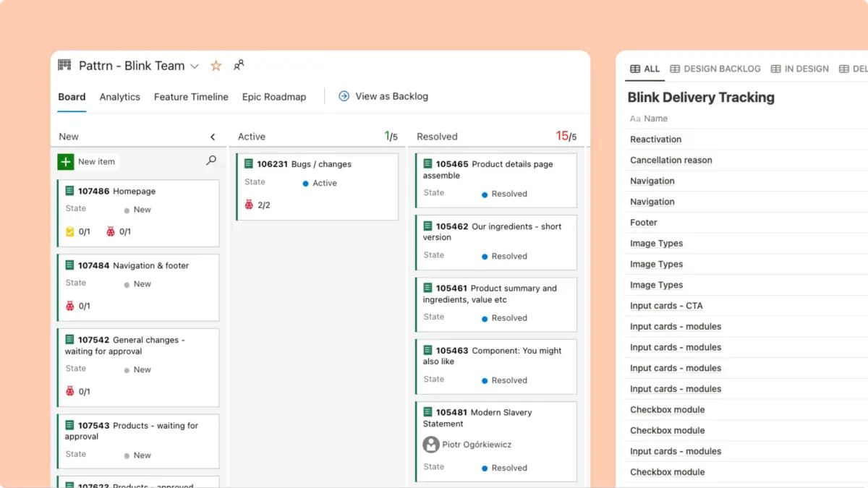This screenshot has width=868, height=488.
Task: Click the arrow icon beside View as Backlog
Action: (344, 96)
